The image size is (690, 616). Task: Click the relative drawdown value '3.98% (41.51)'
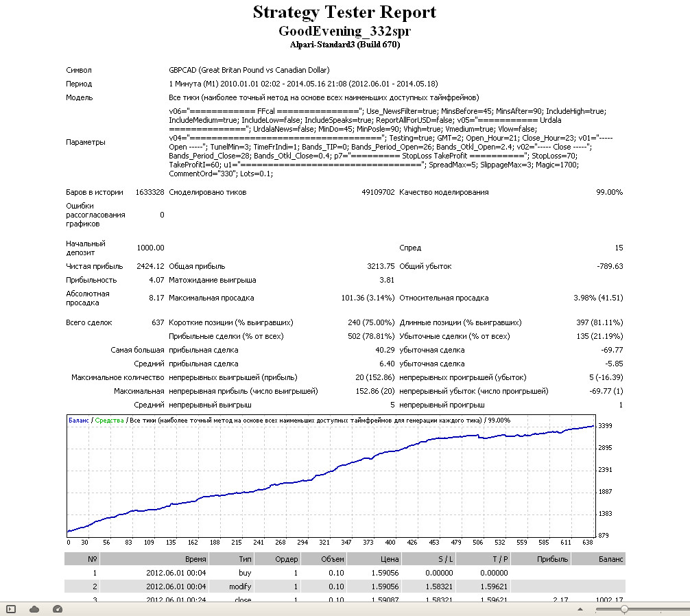(x=599, y=298)
